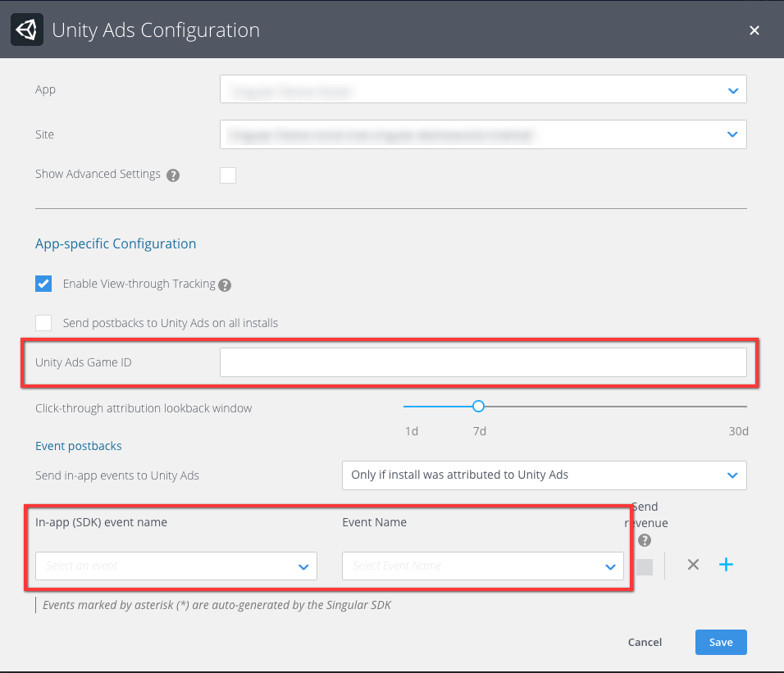Click the Event postbacks heading
Image resolution: width=784 pixels, height=673 pixels.
[79, 446]
